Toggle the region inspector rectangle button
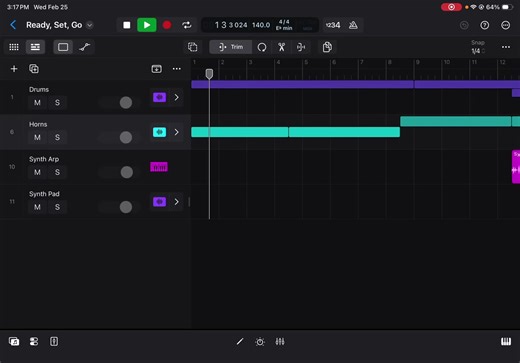The width and height of the screenshot is (520, 363). tap(63, 47)
